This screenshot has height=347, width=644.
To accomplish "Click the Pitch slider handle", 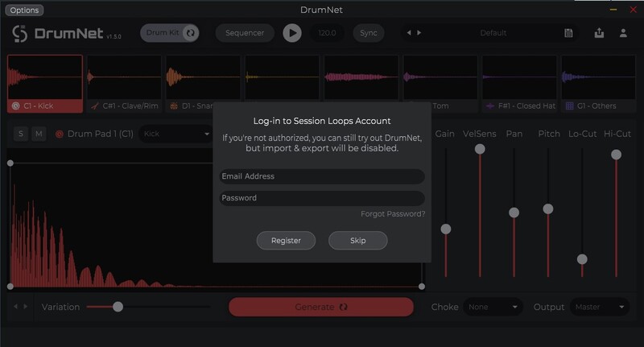I will tap(548, 209).
